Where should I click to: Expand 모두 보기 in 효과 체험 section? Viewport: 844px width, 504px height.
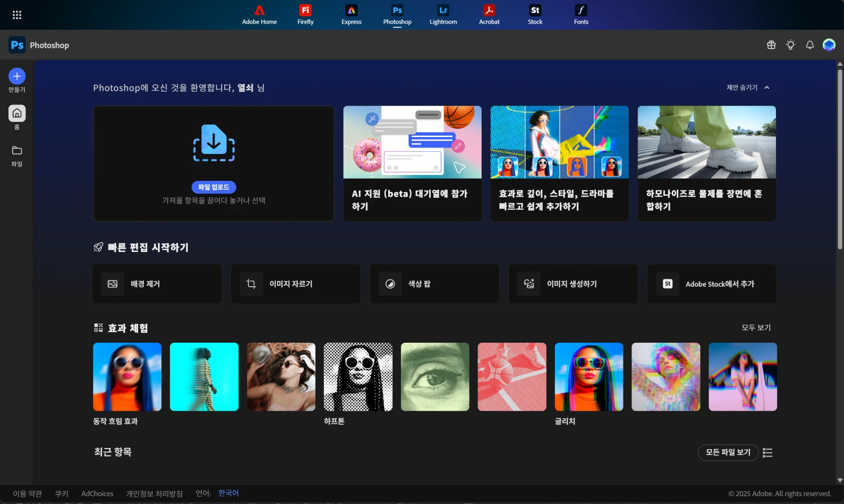(x=756, y=327)
